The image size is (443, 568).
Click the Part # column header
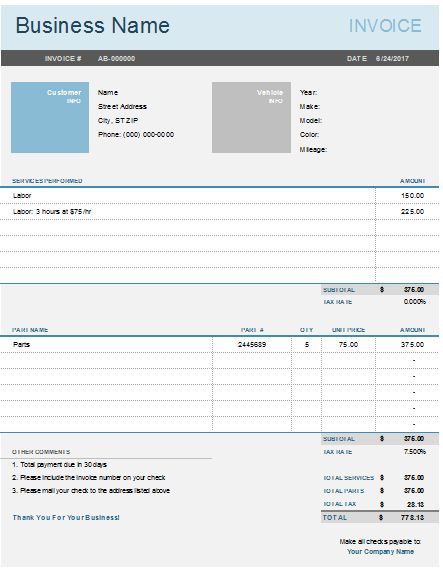click(252, 330)
